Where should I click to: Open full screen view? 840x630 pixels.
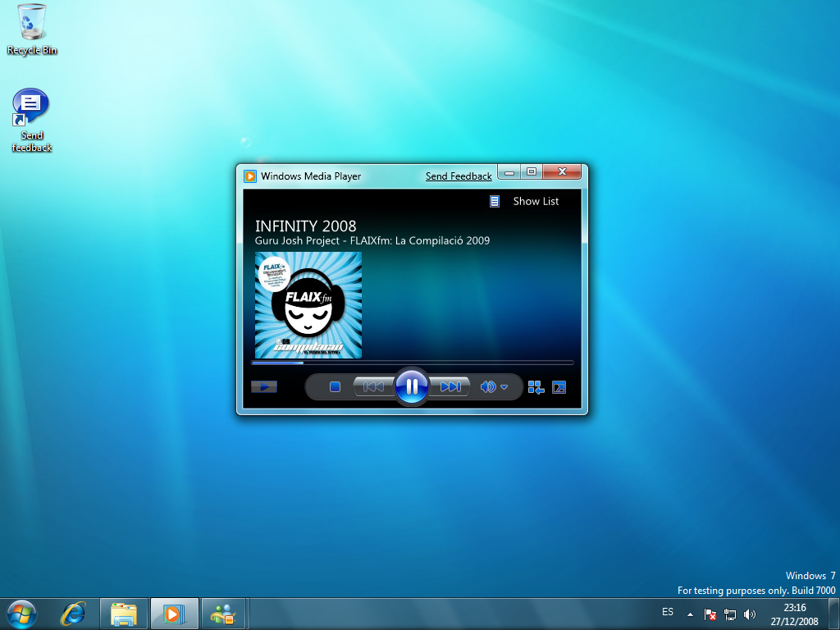tap(559, 386)
